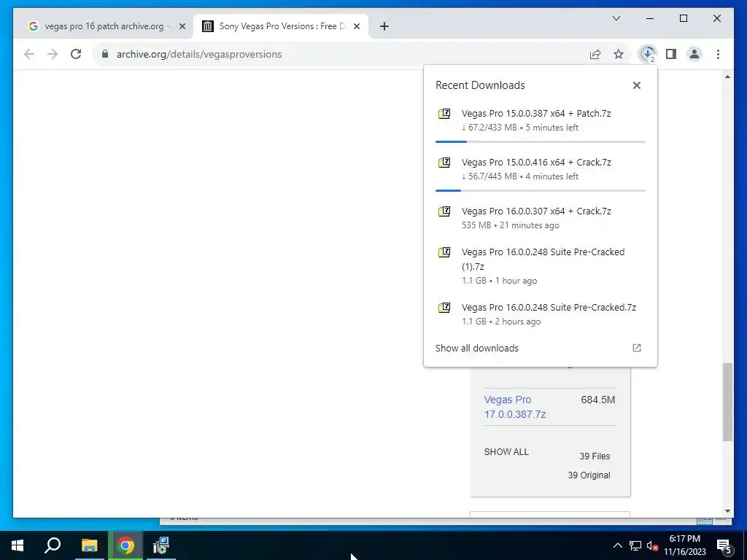
Task: Open the Vegas Pro 16.0.0.248 Suite Pre-Cracked.7z item
Action: point(541,314)
